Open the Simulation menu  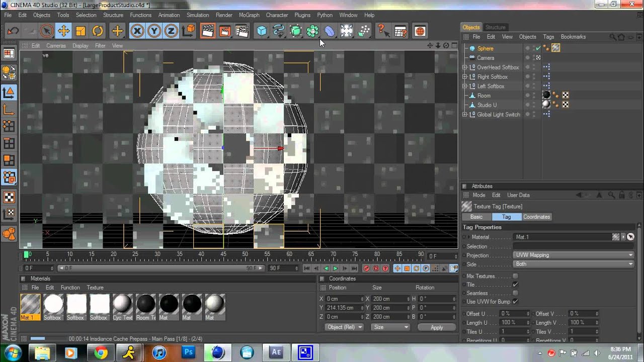(x=198, y=15)
